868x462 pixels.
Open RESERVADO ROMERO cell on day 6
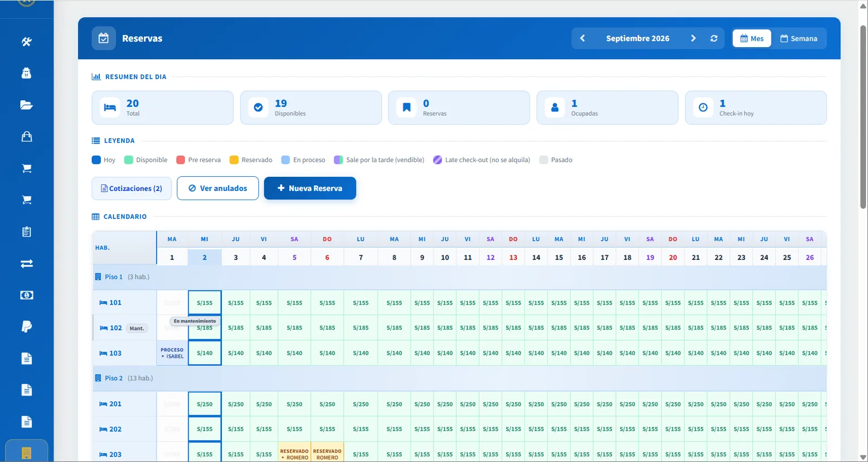click(327, 454)
